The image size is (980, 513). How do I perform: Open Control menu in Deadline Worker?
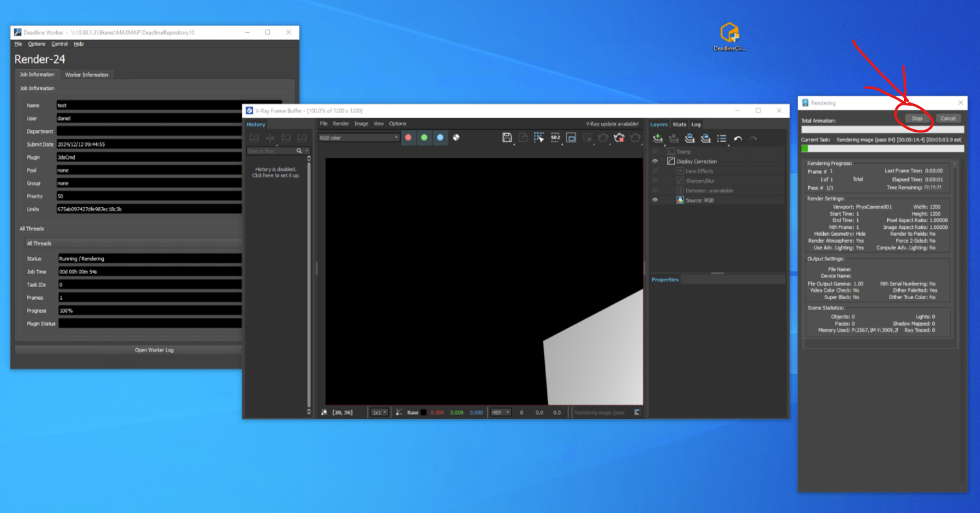[x=59, y=44]
